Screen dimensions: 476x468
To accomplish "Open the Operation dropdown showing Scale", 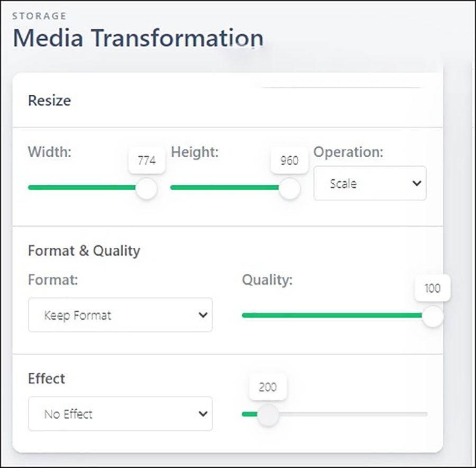I will coord(369,183).
